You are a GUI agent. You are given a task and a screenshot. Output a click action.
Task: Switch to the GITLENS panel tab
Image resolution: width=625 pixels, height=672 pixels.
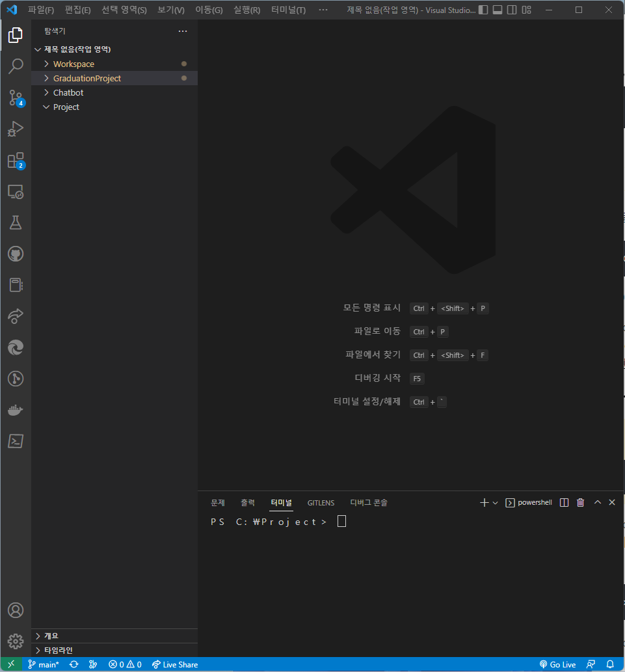pyautogui.click(x=321, y=503)
